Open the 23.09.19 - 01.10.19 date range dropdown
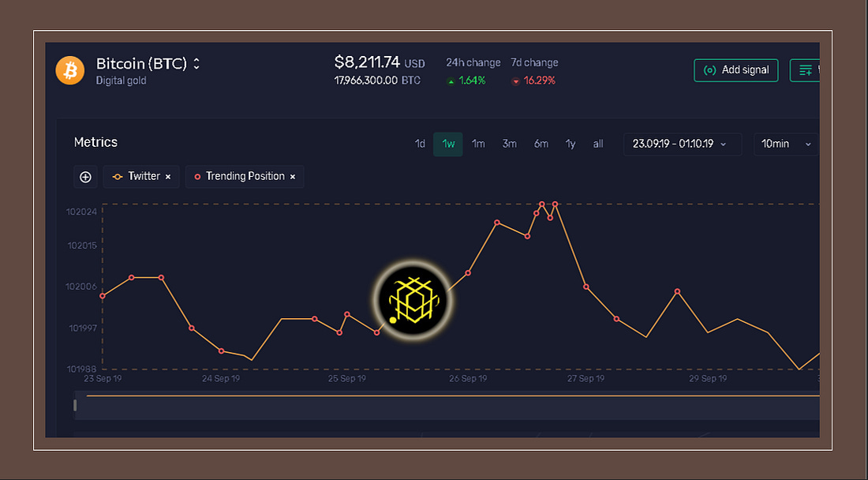Image resolution: width=868 pixels, height=480 pixels. [682, 144]
